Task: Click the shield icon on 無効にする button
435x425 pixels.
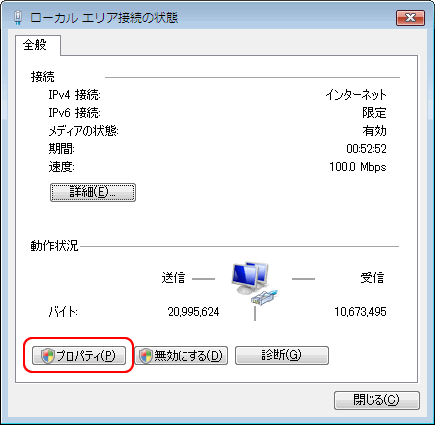Action: pos(145,356)
